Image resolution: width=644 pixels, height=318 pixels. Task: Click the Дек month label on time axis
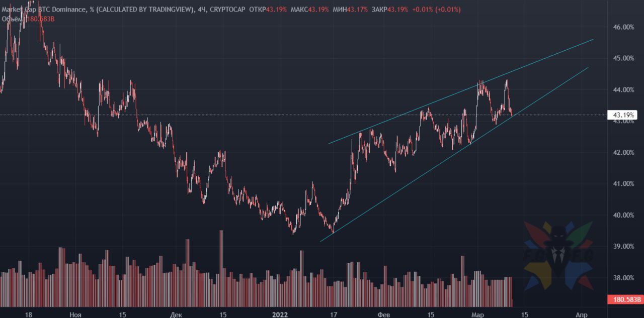click(x=176, y=314)
